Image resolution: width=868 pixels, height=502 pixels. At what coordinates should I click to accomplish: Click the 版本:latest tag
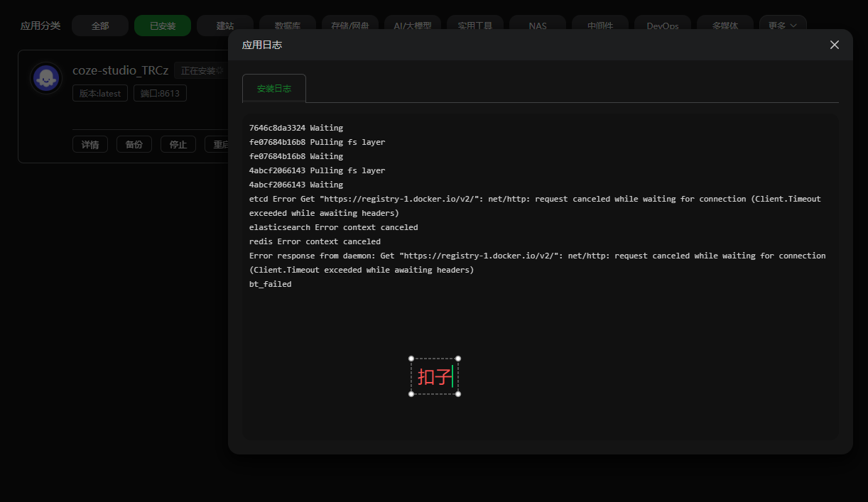click(99, 92)
